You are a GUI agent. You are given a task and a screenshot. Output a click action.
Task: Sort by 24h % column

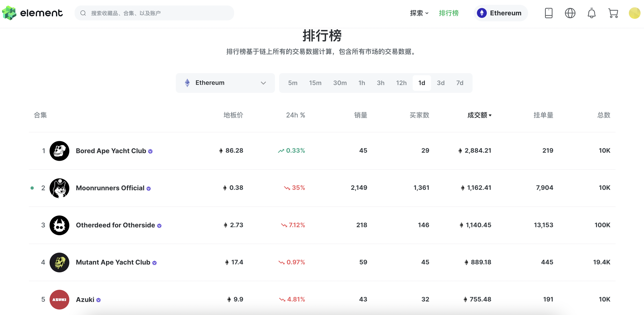pos(296,115)
